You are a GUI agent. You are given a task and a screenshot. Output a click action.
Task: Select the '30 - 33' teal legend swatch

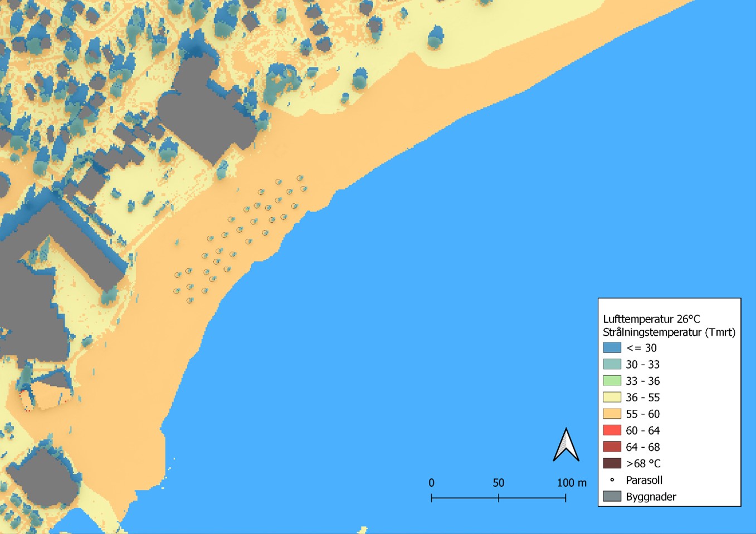coord(612,364)
